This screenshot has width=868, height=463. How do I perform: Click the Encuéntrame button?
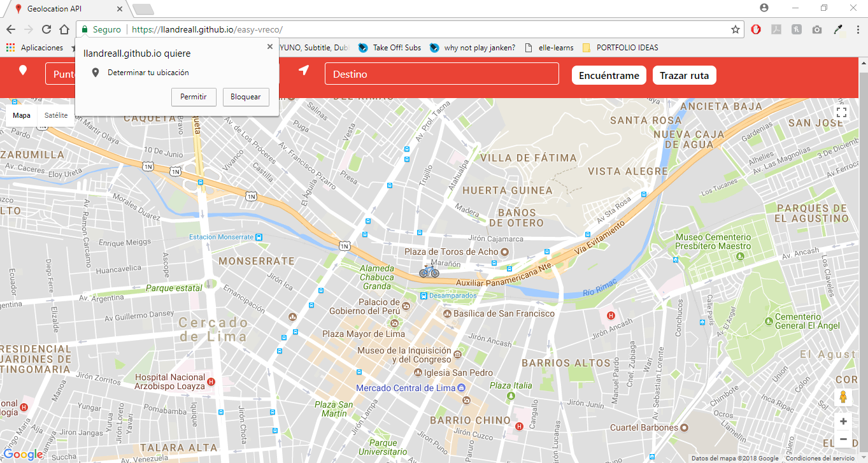coord(609,75)
